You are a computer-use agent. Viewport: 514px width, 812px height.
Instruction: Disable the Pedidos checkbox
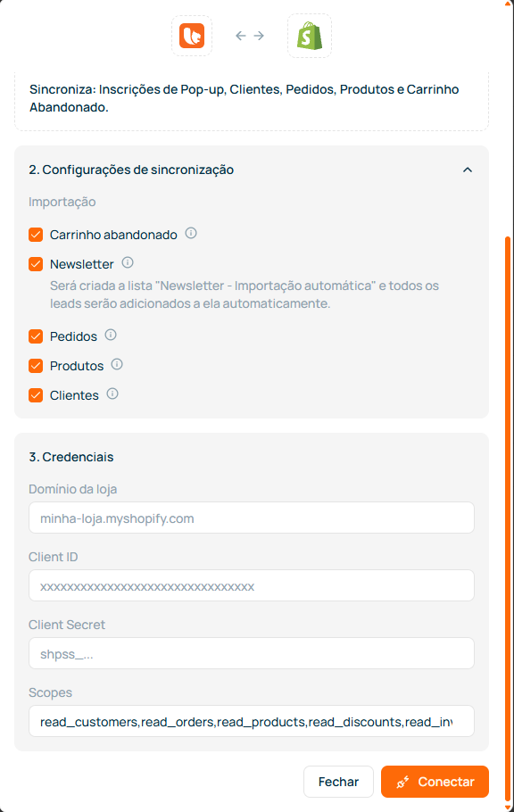pyautogui.click(x=36, y=336)
